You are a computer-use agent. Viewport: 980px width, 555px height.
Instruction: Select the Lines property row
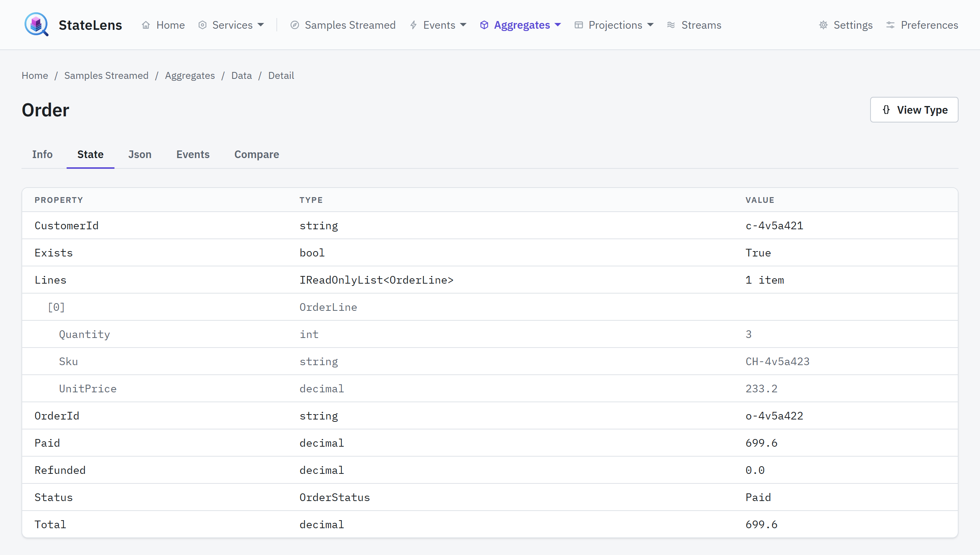pos(490,280)
